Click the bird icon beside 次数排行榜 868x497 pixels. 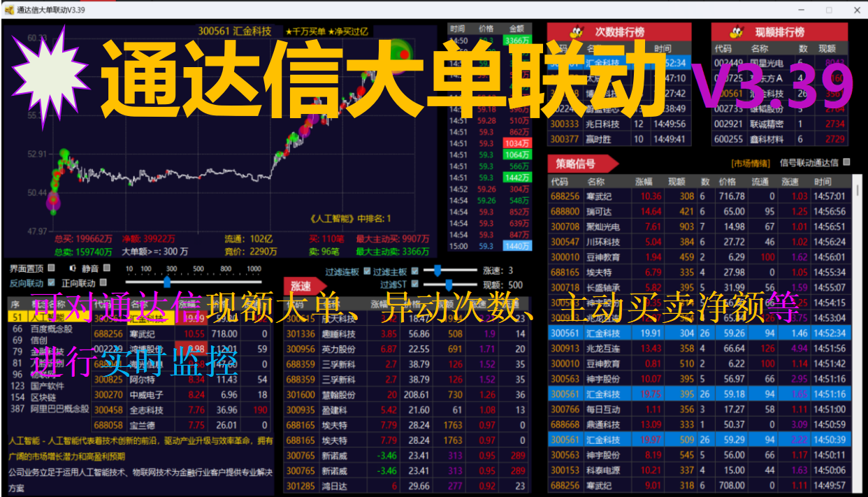point(577,32)
